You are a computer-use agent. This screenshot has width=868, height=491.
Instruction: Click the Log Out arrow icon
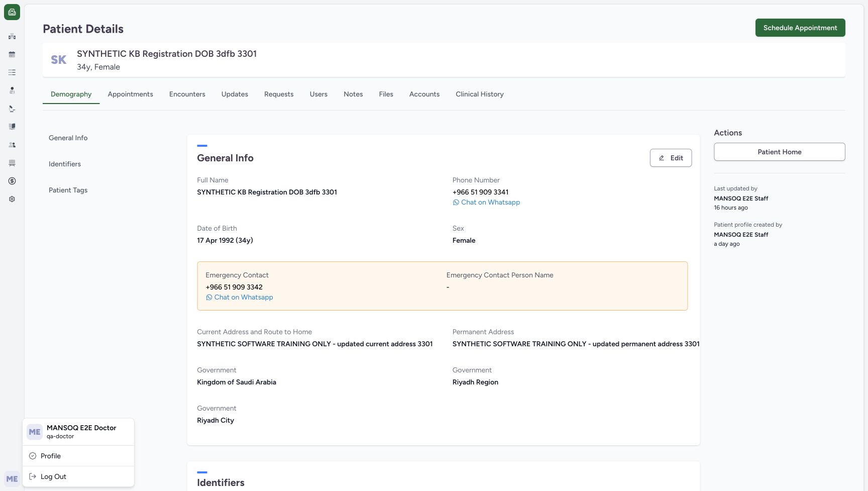point(33,476)
